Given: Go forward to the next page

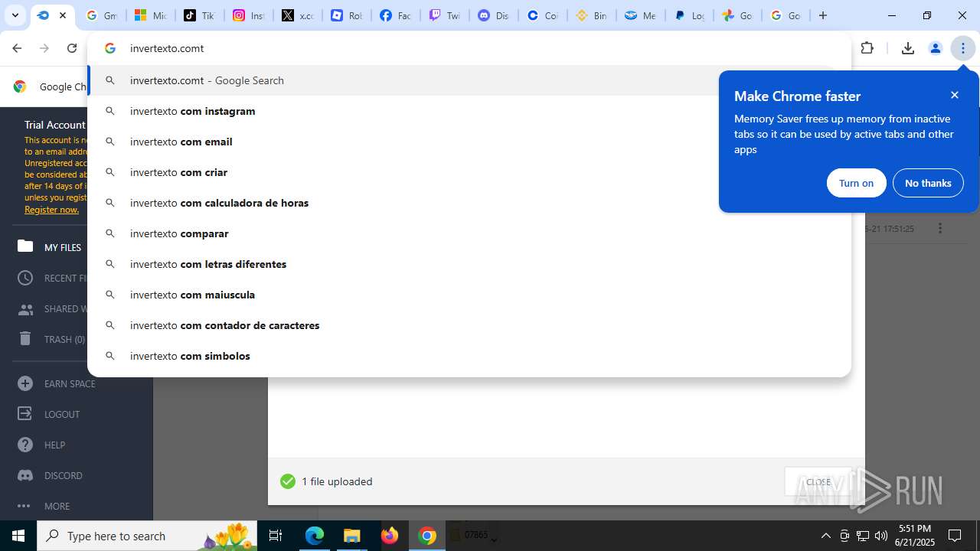Looking at the screenshot, I should [x=44, y=48].
